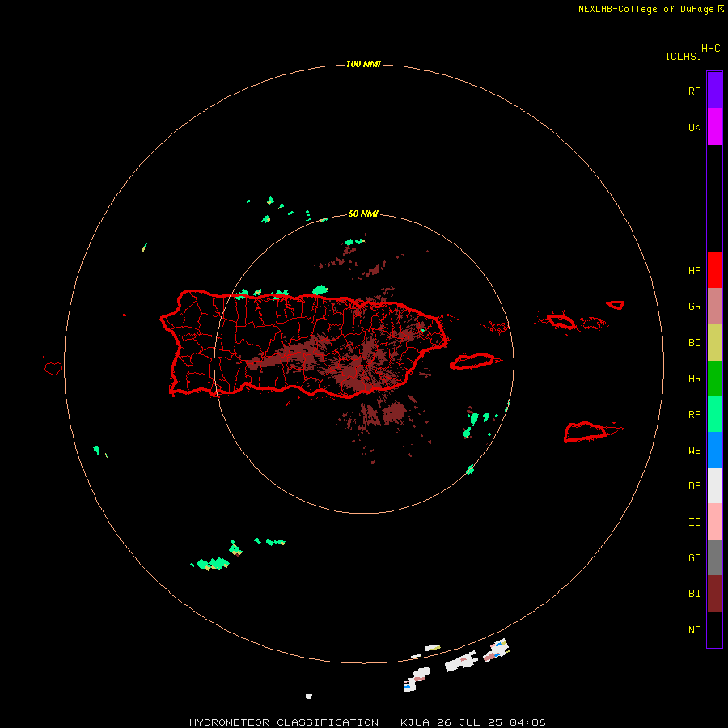Click the BI brown legend swatch

714,594
